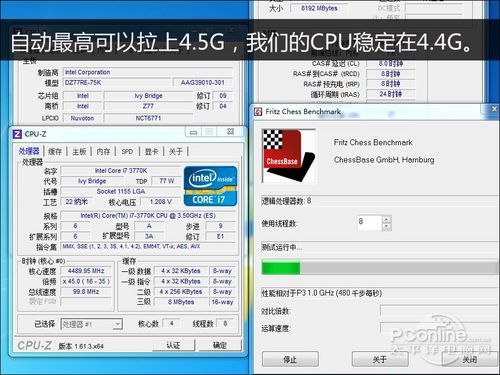Click the Intel Core i7 logo badge
500x375 pixels.
point(210,186)
